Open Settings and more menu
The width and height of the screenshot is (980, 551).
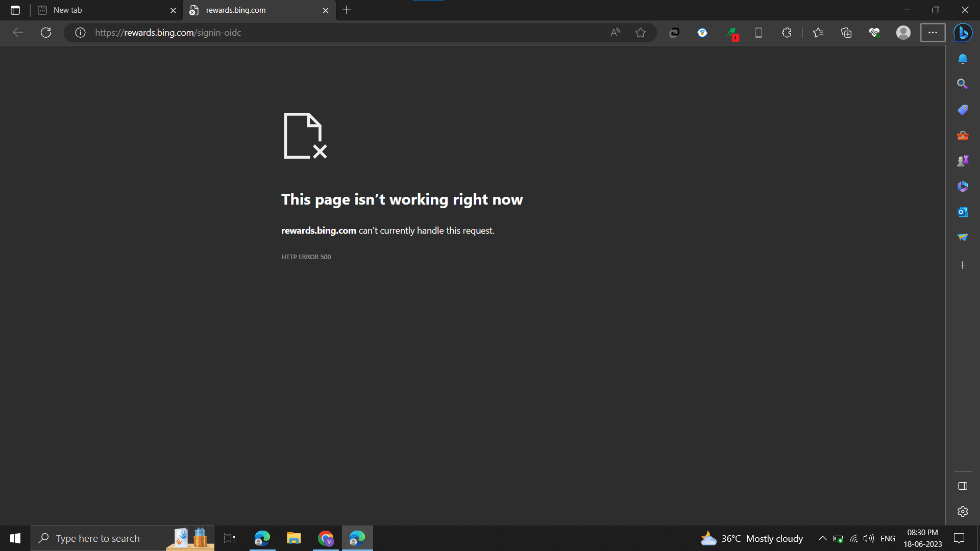(x=933, y=33)
